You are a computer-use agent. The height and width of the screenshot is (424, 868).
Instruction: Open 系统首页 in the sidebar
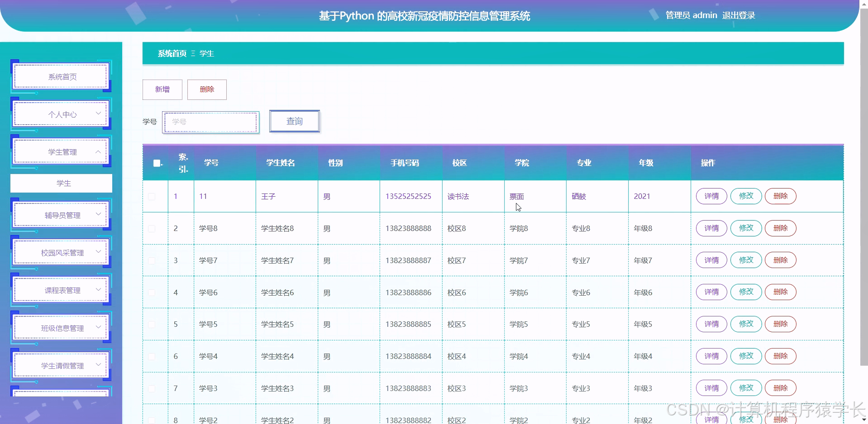tap(61, 76)
